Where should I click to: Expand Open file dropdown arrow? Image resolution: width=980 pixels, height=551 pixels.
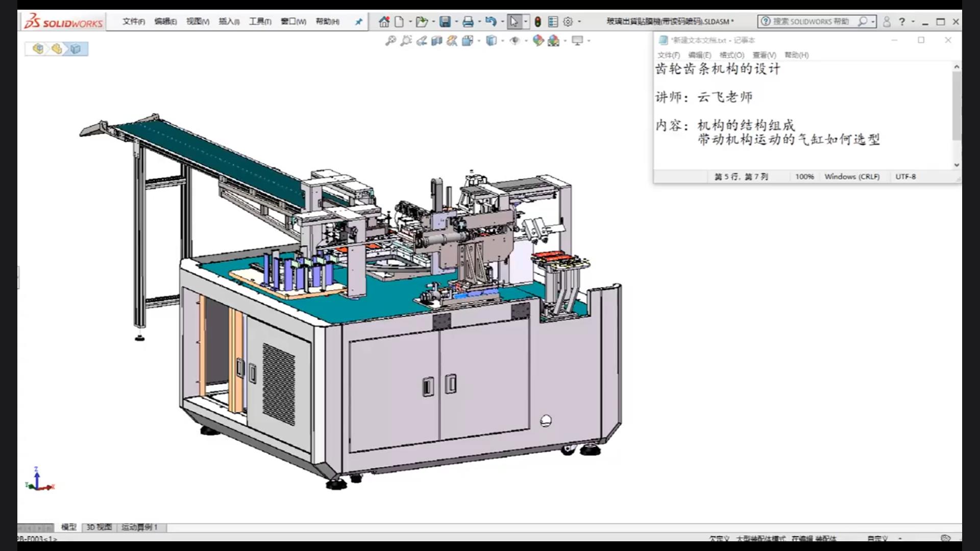click(433, 21)
